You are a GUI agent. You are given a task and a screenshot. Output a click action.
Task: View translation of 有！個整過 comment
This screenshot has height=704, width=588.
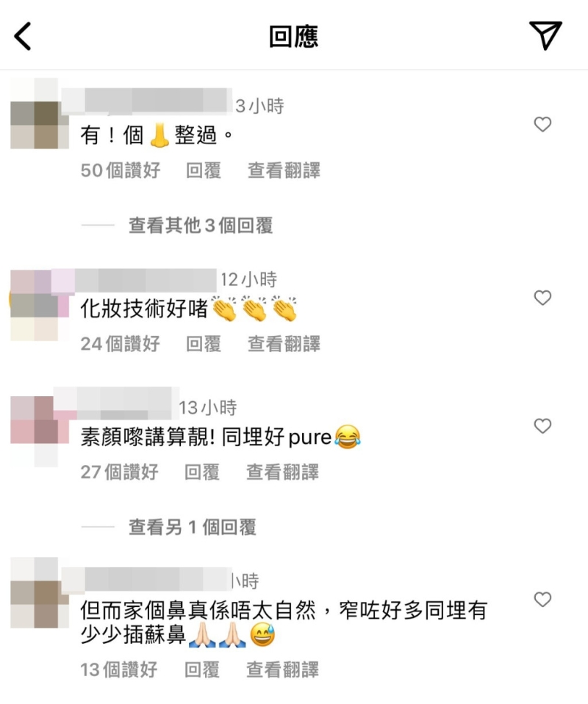coord(284,170)
